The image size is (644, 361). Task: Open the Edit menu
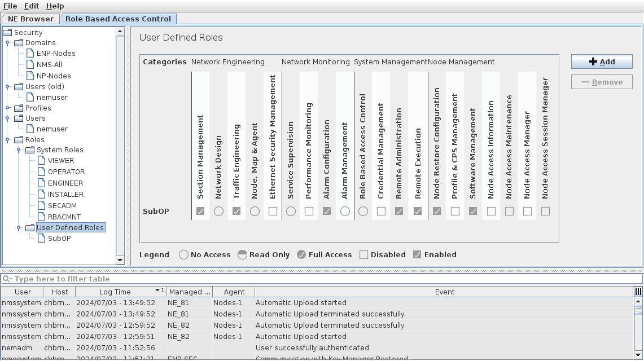[x=32, y=6]
